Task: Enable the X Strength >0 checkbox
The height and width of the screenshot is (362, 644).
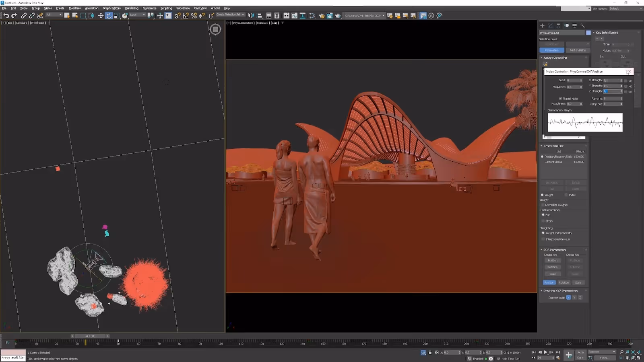Action: (x=626, y=81)
